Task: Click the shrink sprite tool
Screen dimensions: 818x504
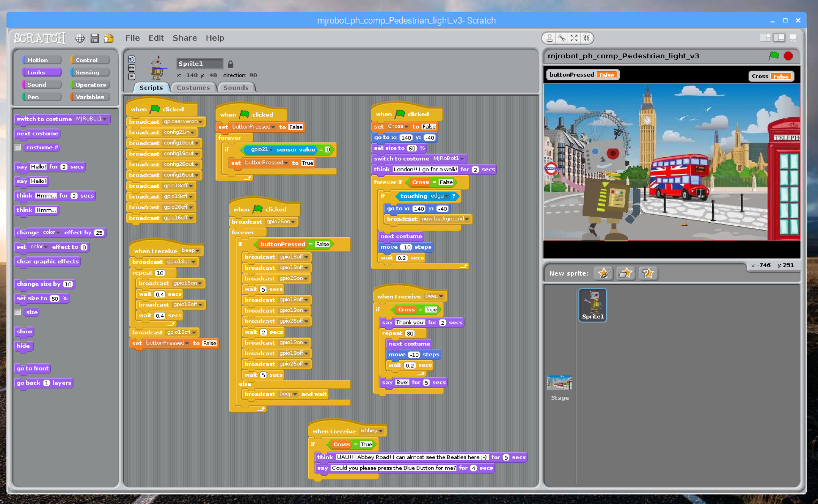Action: tap(586, 38)
